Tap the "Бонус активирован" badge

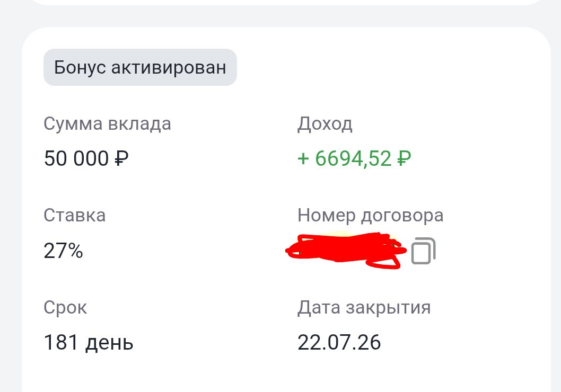(x=140, y=67)
